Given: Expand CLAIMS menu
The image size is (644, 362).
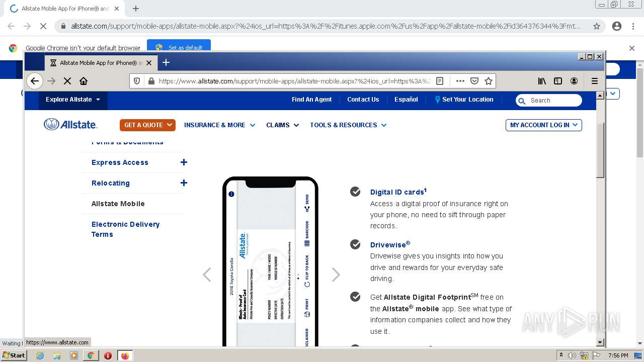Looking at the screenshot, I should click(x=283, y=125).
